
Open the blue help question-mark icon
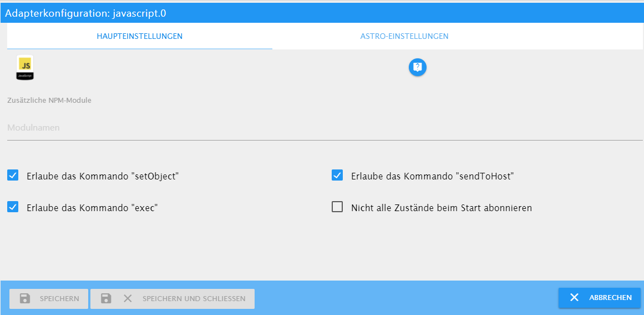tap(417, 67)
